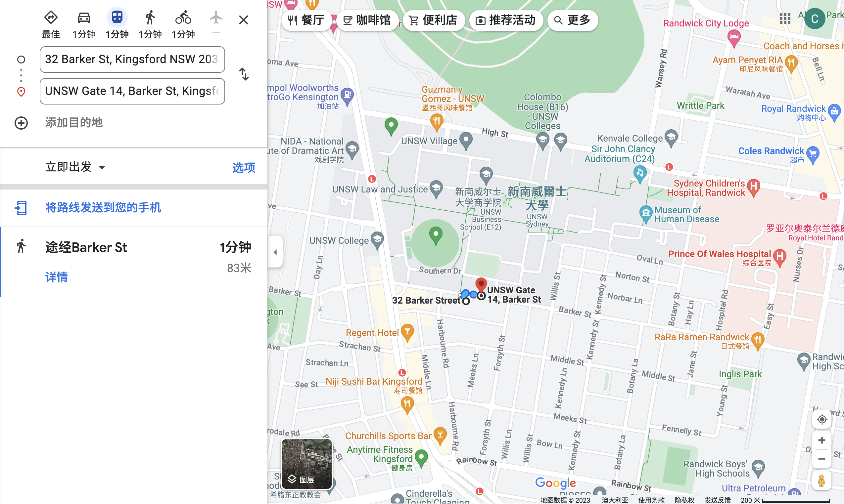Open 隐私权 privacy link
The image size is (844, 504).
tap(684, 500)
